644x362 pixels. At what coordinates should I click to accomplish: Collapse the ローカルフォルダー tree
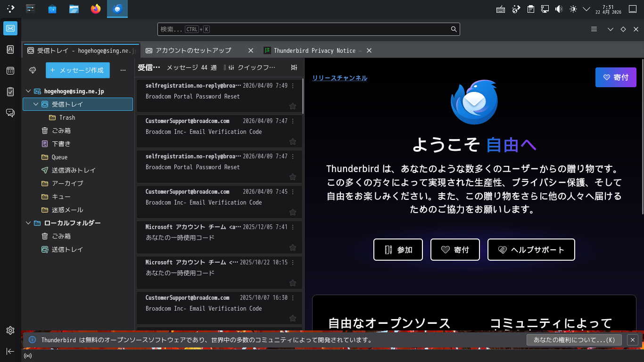pyautogui.click(x=28, y=223)
